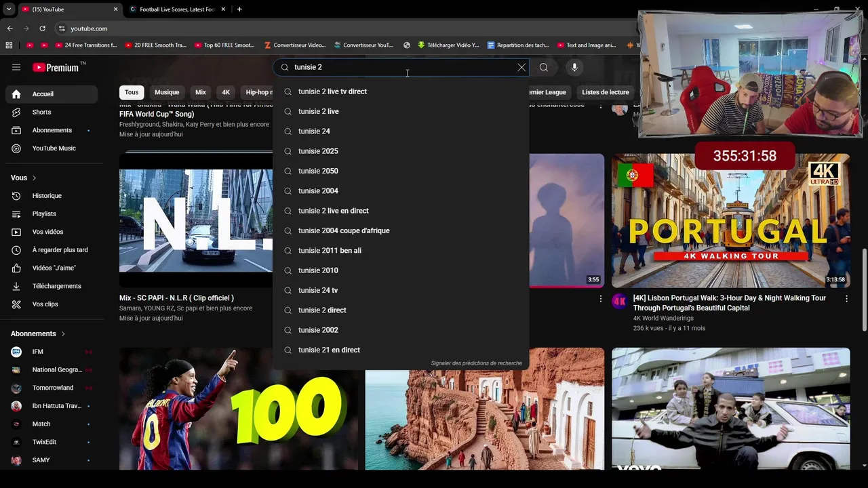
Task: Open the 'Convertisseur Video' bookmark
Action: pyautogui.click(x=295, y=45)
